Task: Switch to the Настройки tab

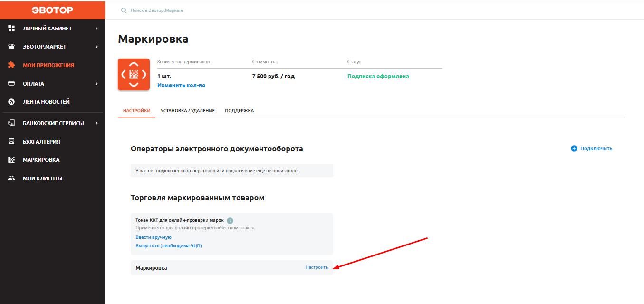Action: 136,111
